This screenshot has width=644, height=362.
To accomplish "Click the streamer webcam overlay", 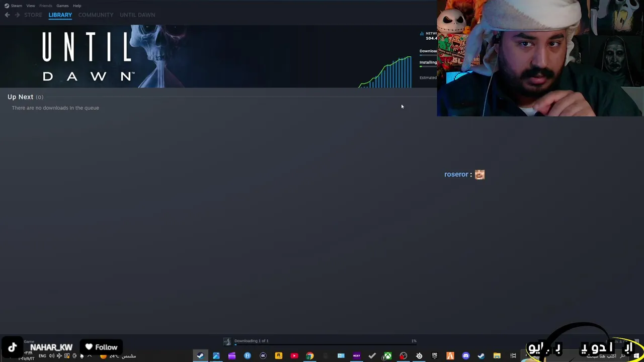I will 540,58.
